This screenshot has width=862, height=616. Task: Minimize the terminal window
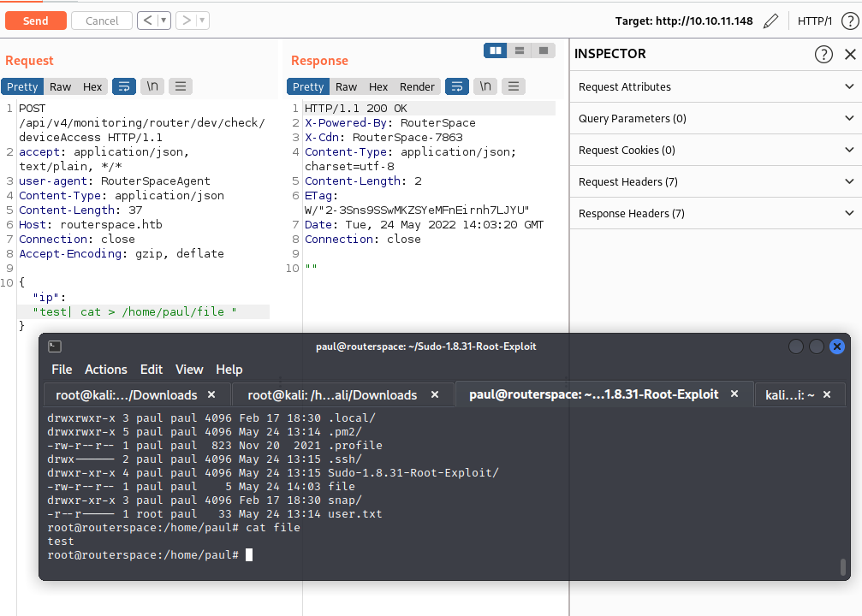click(795, 346)
